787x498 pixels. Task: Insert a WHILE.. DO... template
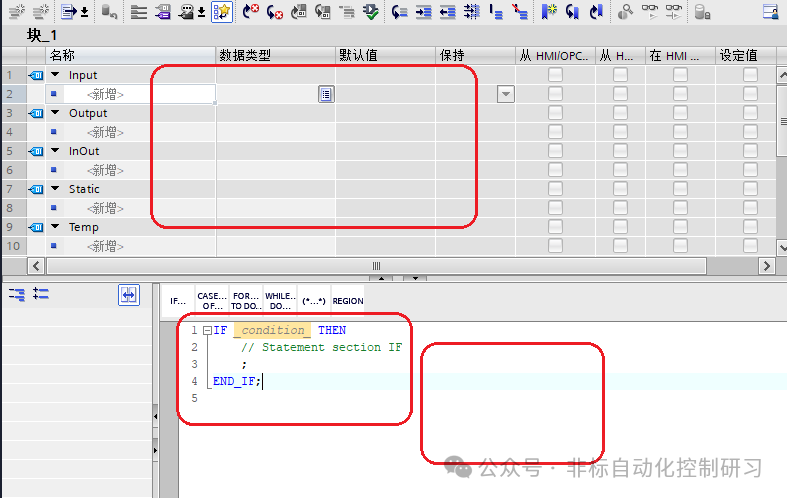(x=280, y=301)
